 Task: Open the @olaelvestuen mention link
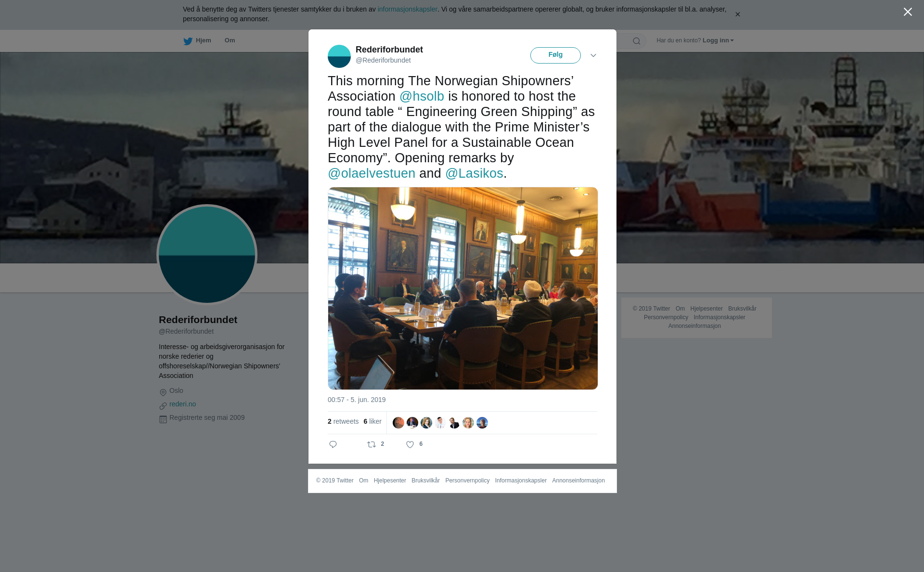(x=372, y=173)
